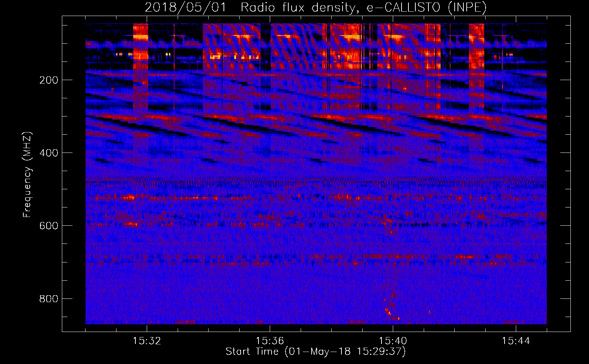Viewport: 589px width, 364px height.
Task: Click the "Start Time (01-May-18 15:29:37)" label
Action: click(x=316, y=352)
